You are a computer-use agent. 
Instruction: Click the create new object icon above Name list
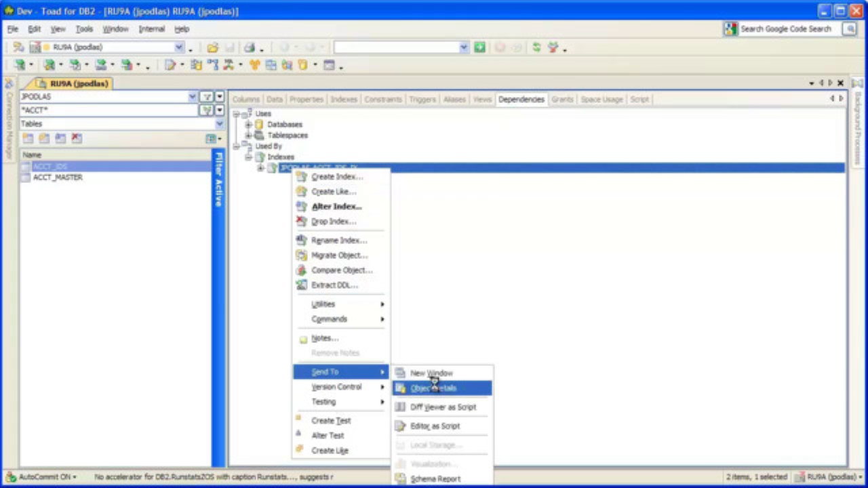click(28, 138)
